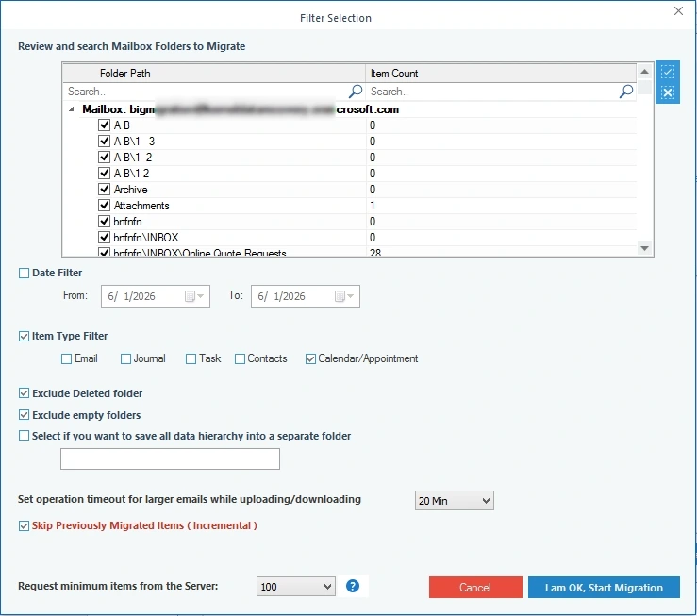697x616 pixels.
Task: Toggle Exclude empty folders option
Action: pos(24,415)
